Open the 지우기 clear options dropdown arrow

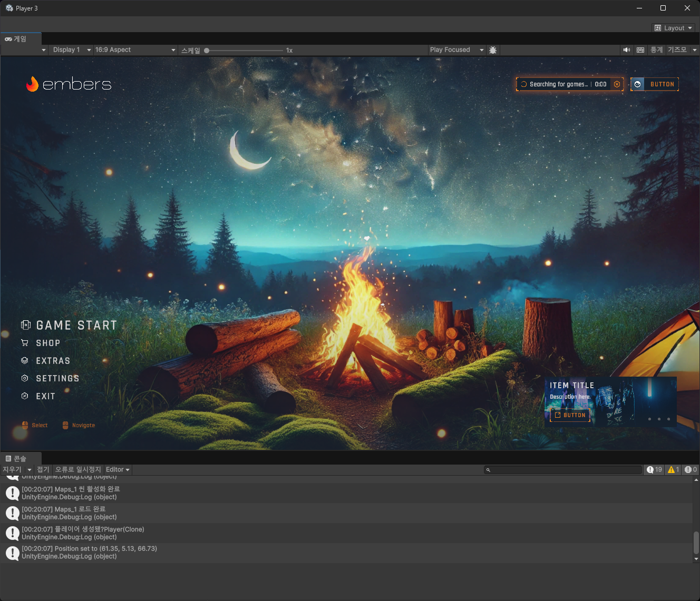coord(30,470)
